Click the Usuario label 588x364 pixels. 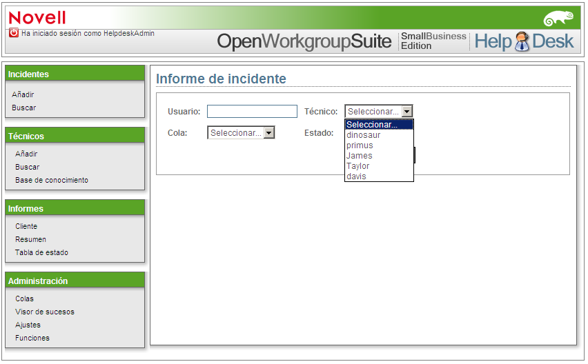tap(184, 111)
